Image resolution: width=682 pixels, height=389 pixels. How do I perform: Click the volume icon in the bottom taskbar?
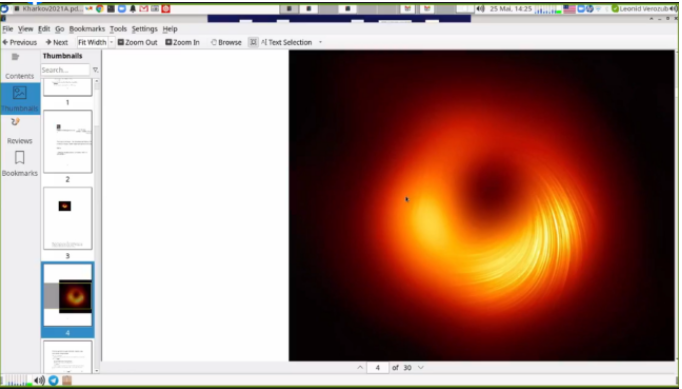39,380
